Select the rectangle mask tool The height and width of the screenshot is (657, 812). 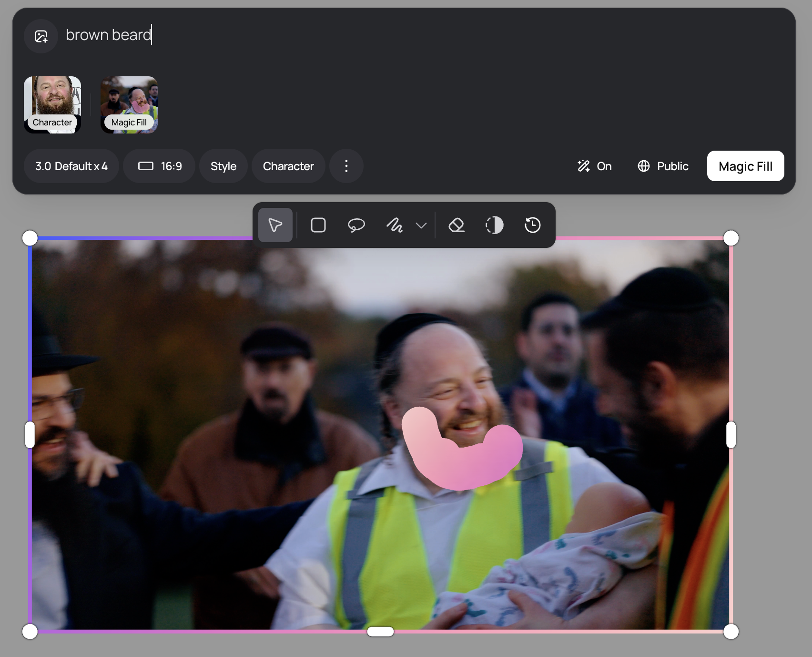click(x=318, y=225)
